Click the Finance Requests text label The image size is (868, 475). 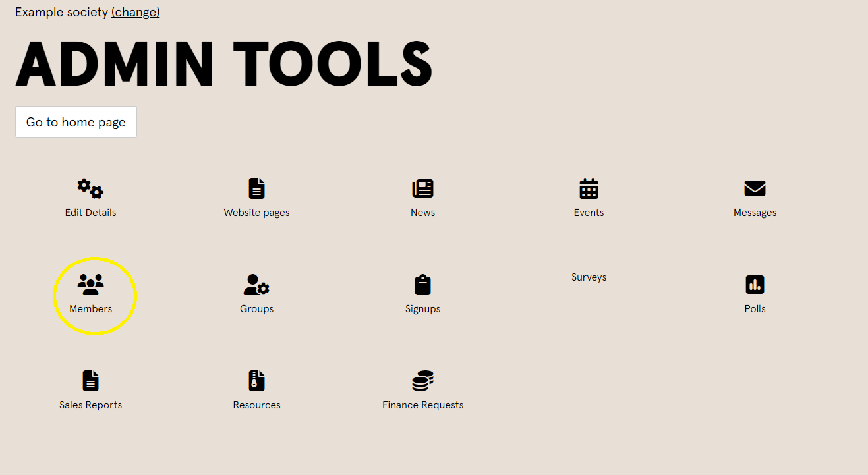point(422,405)
